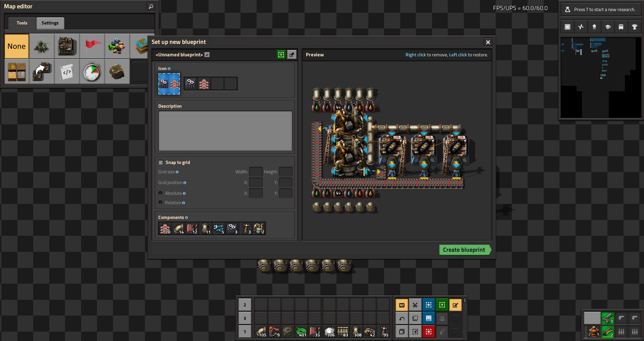Select the entities tool with assembler icon
This screenshot has height=341, width=644.
pos(67,46)
